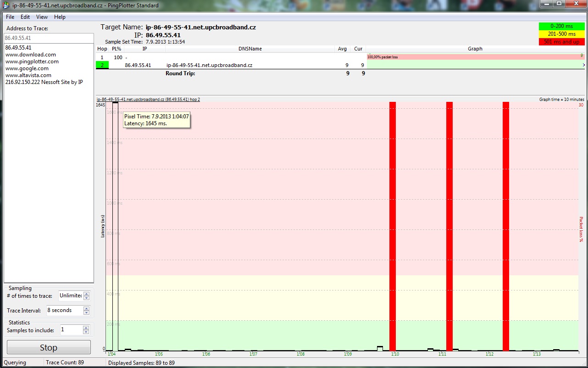Click hop 2 DNS name ip-86-49-55-41.net.upcbroadband.cz
This screenshot has width=588, height=368.
click(209, 65)
